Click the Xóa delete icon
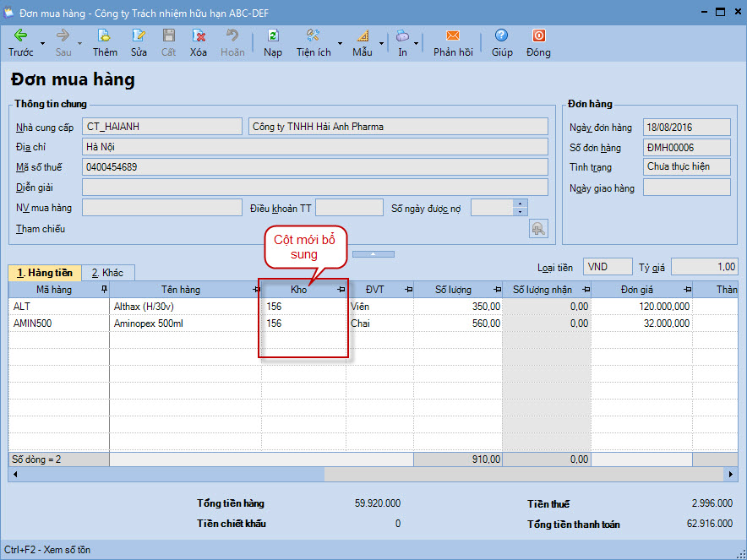This screenshot has height=560, width=747. 199,35
